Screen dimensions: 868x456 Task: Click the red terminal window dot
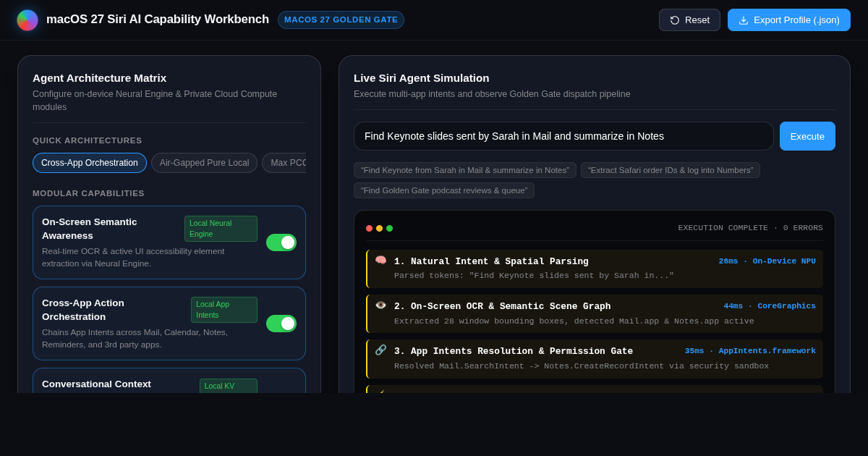(369, 228)
